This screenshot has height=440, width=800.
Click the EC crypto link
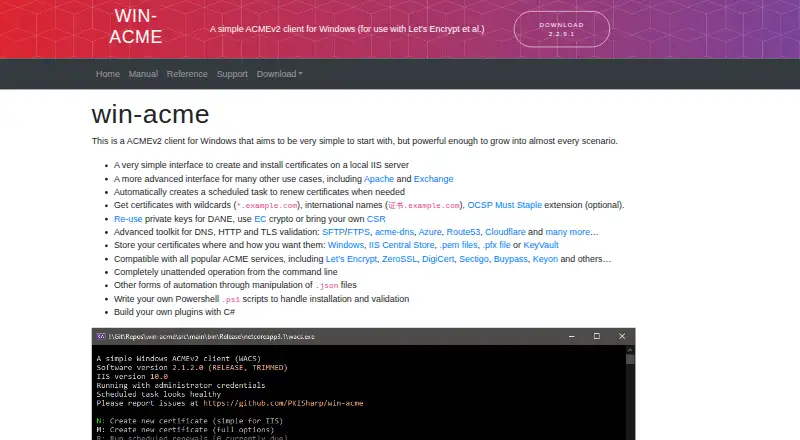[260, 218]
